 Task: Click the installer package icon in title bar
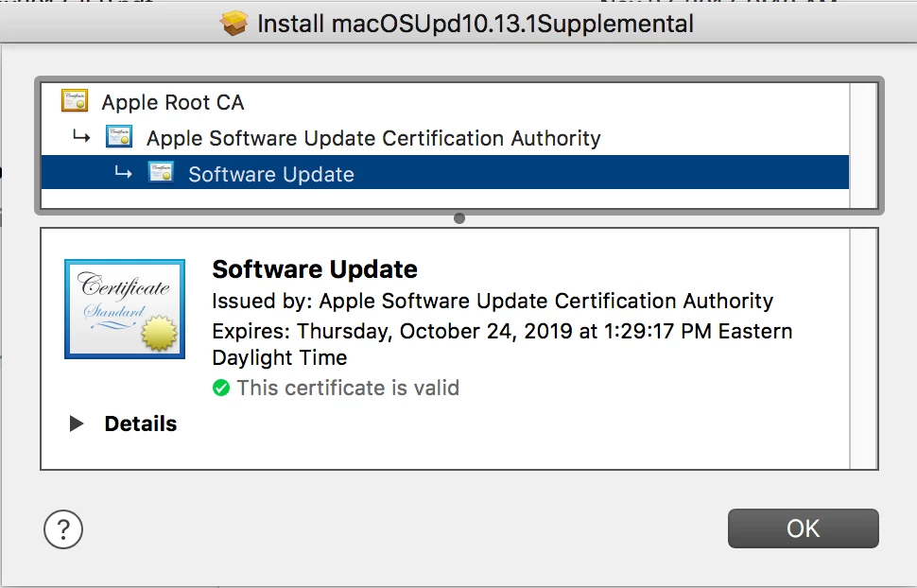coord(234,24)
